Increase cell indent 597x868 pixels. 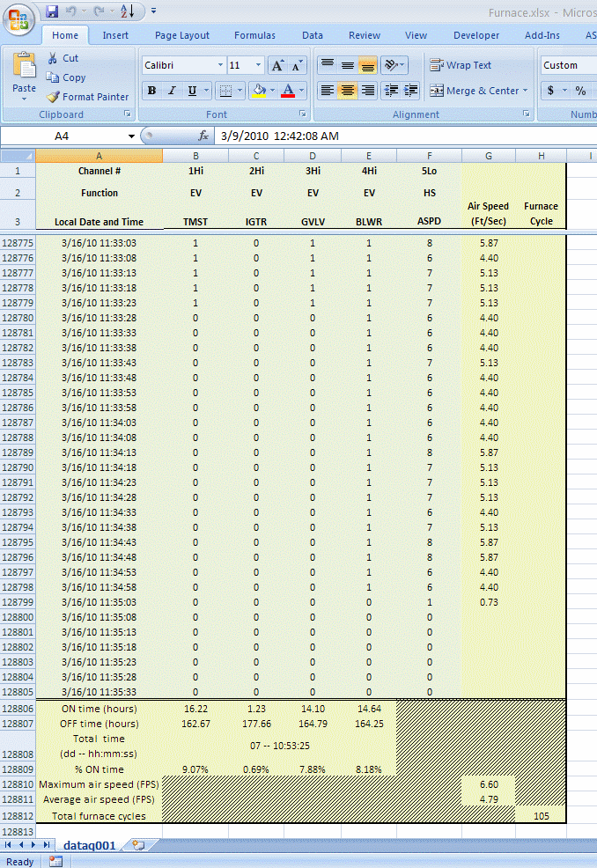point(411,90)
